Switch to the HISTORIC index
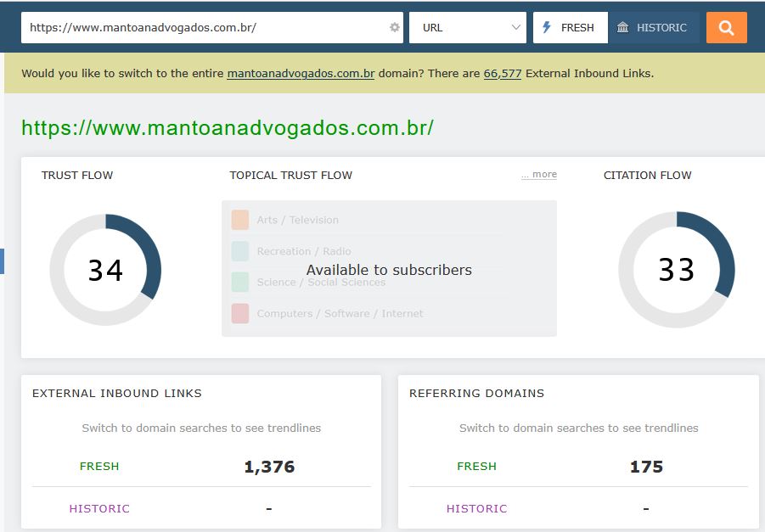The width and height of the screenshot is (765, 532). pos(654,28)
